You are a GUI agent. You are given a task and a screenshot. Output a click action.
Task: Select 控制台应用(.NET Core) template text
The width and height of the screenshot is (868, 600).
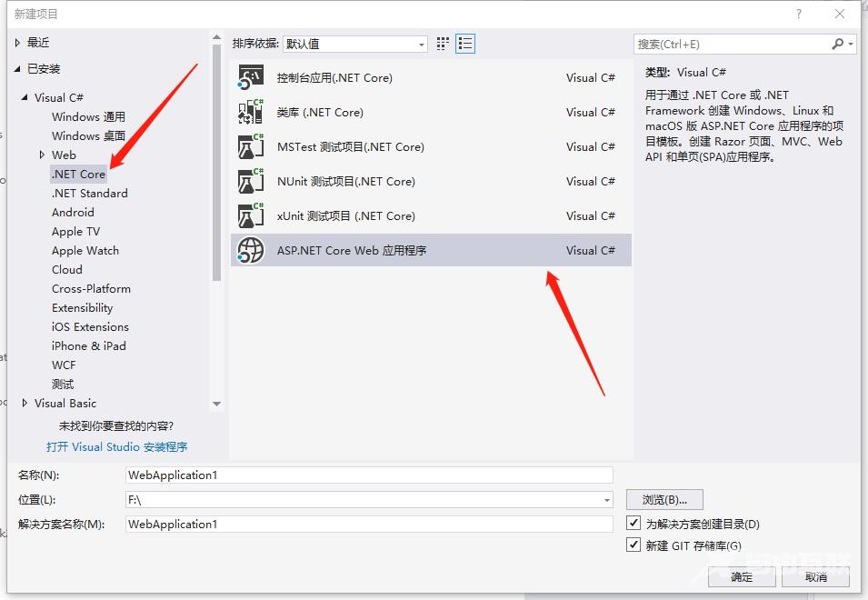click(334, 77)
